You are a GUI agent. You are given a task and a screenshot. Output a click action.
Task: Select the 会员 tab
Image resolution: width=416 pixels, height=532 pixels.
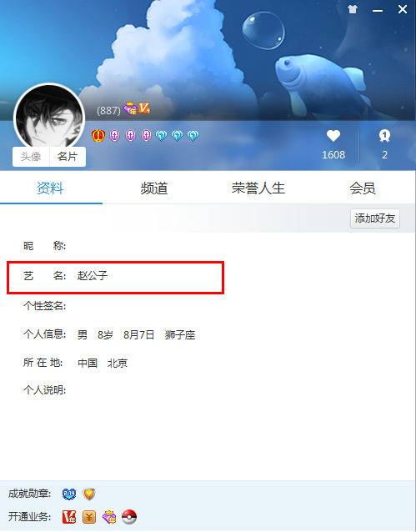[363, 188]
